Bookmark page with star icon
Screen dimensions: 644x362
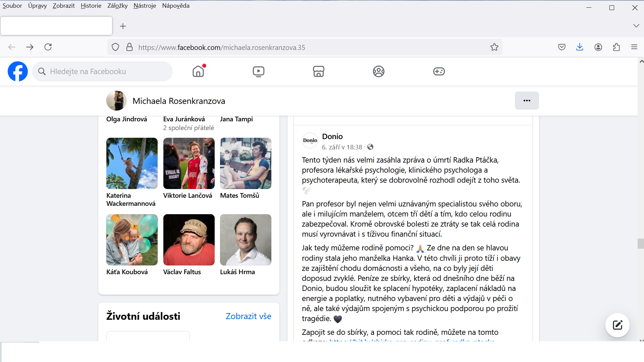[x=494, y=47]
